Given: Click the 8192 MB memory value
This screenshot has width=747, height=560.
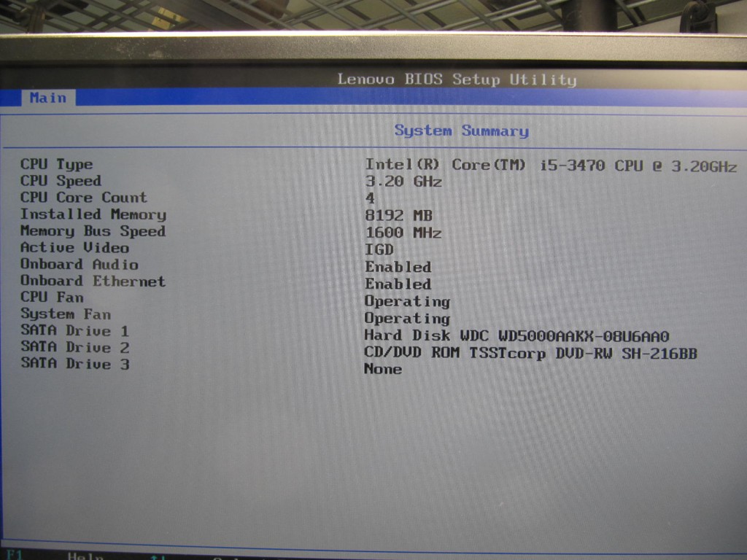Looking at the screenshot, I should point(399,215).
